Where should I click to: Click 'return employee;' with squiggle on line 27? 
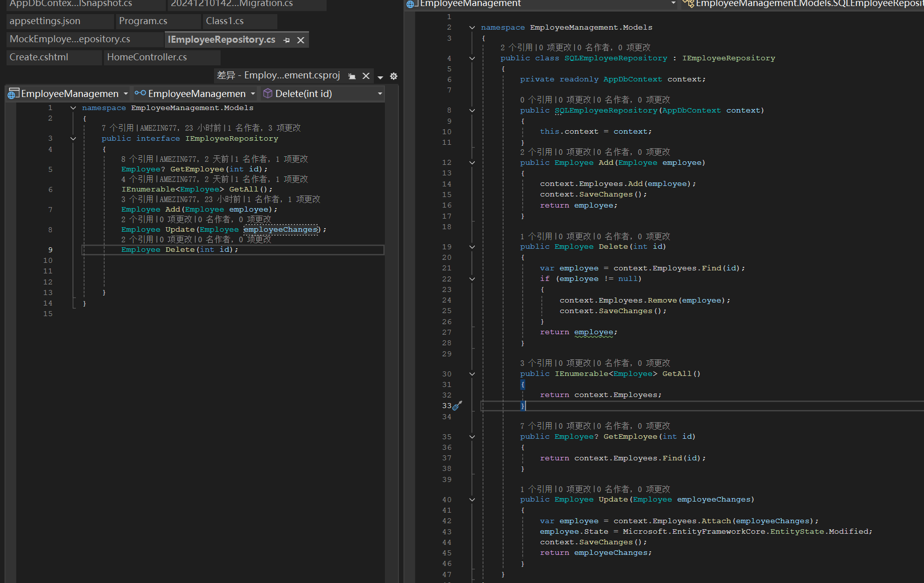tap(578, 332)
